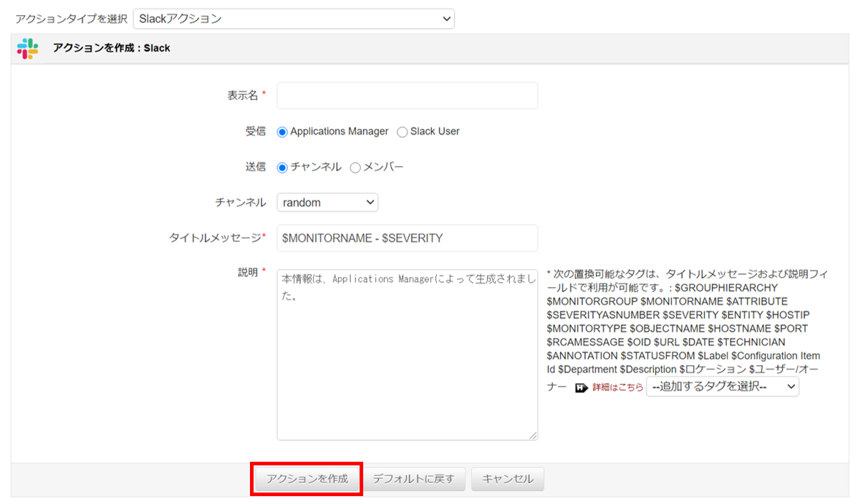Click the 表示名 field label

(243, 95)
